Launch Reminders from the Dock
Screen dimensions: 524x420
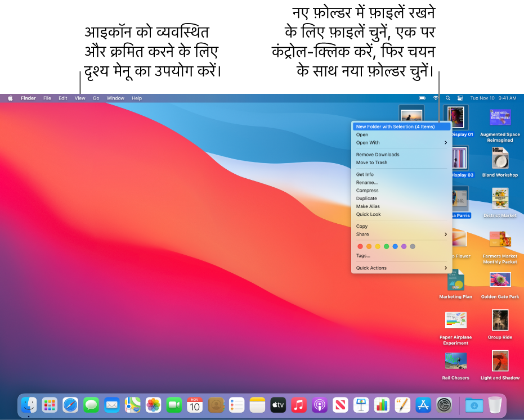click(236, 405)
